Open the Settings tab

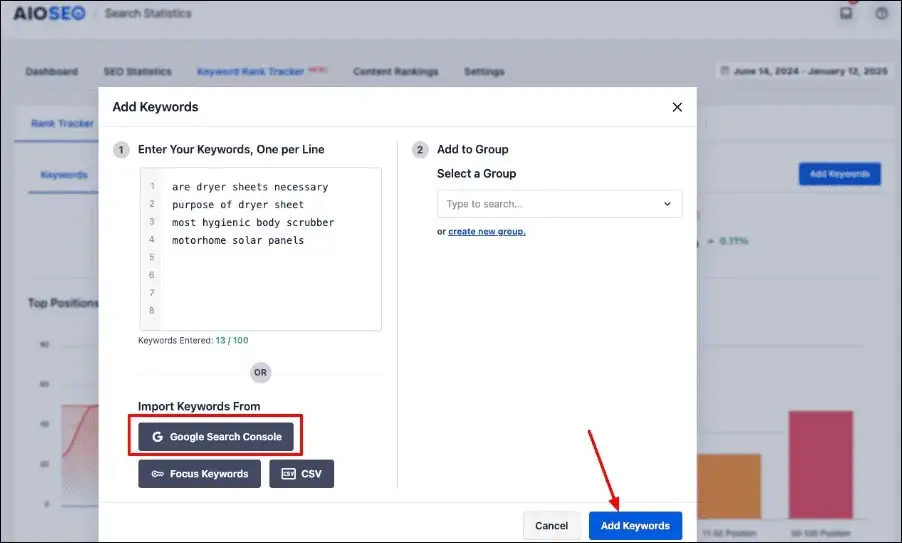(x=484, y=71)
